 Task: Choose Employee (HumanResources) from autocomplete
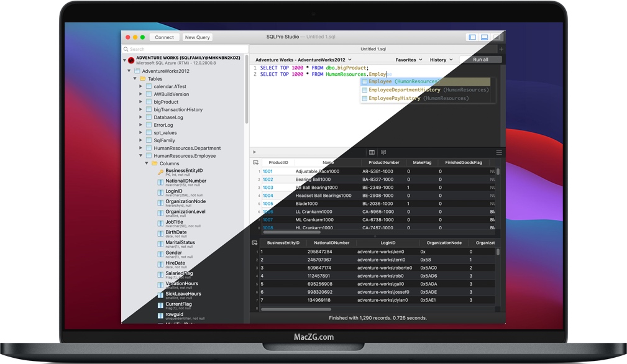click(426, 81)
